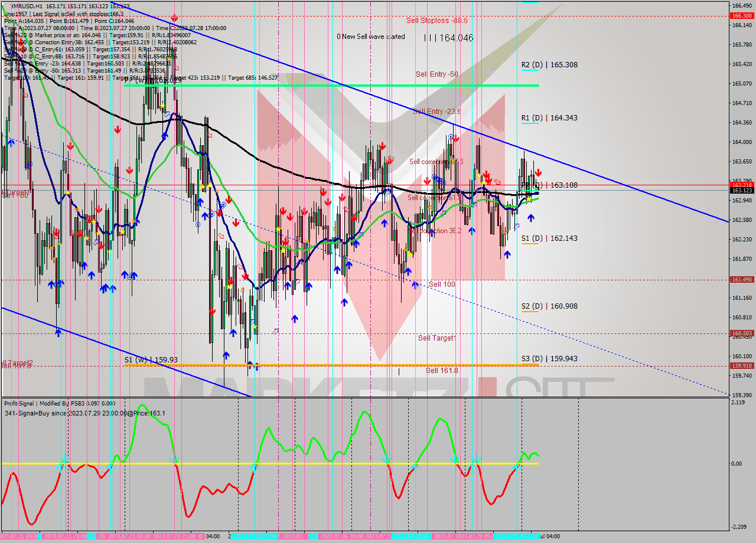Select the Sell Entry -23.6 label
The height and width of the screenshot is (543, 756).
(436, 111)
